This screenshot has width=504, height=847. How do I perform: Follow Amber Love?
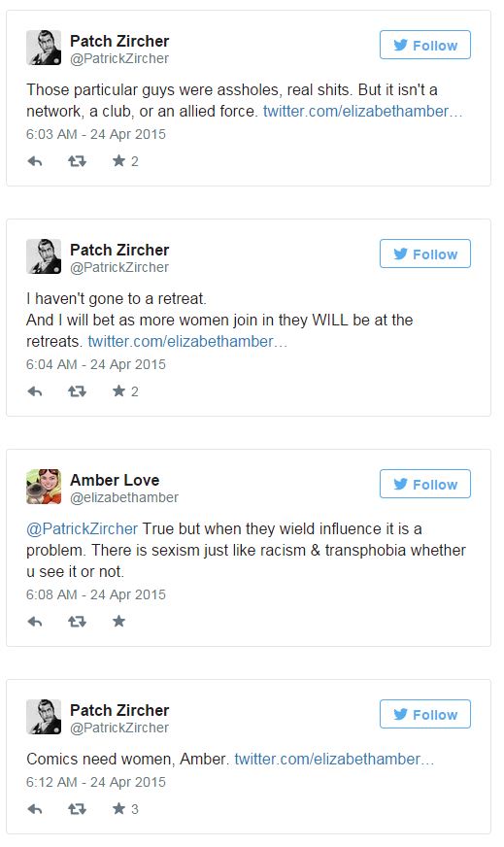tap(425, 484)
